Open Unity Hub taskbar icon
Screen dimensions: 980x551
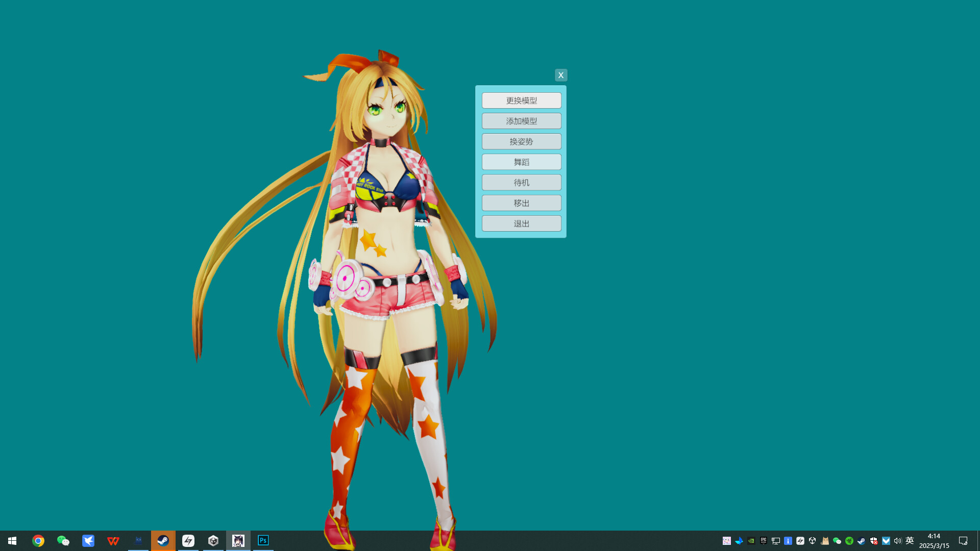click(213, 541)
